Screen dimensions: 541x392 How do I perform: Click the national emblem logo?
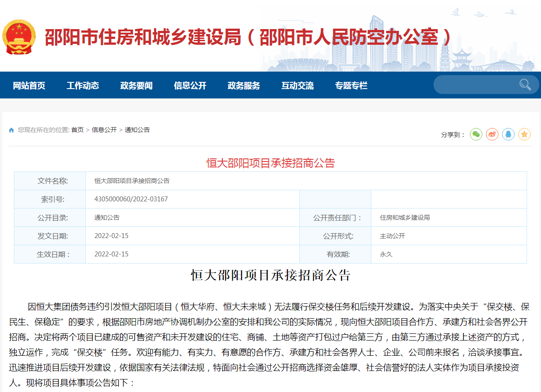(19, 37)
